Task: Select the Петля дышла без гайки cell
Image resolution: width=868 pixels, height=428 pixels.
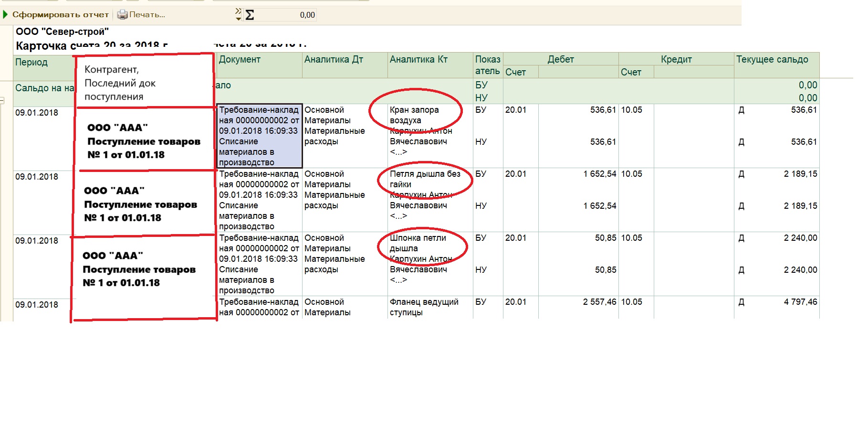Action: click(425, 179)
